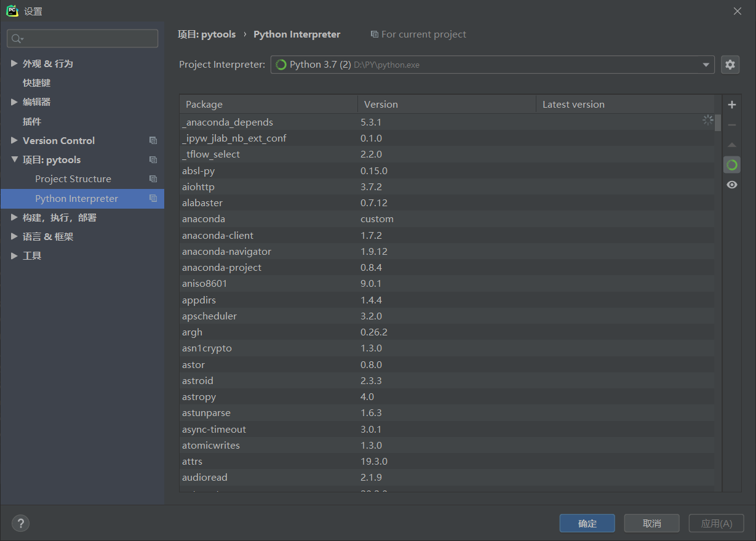Select the absl-py package row
756x541 pixels.
447,170
